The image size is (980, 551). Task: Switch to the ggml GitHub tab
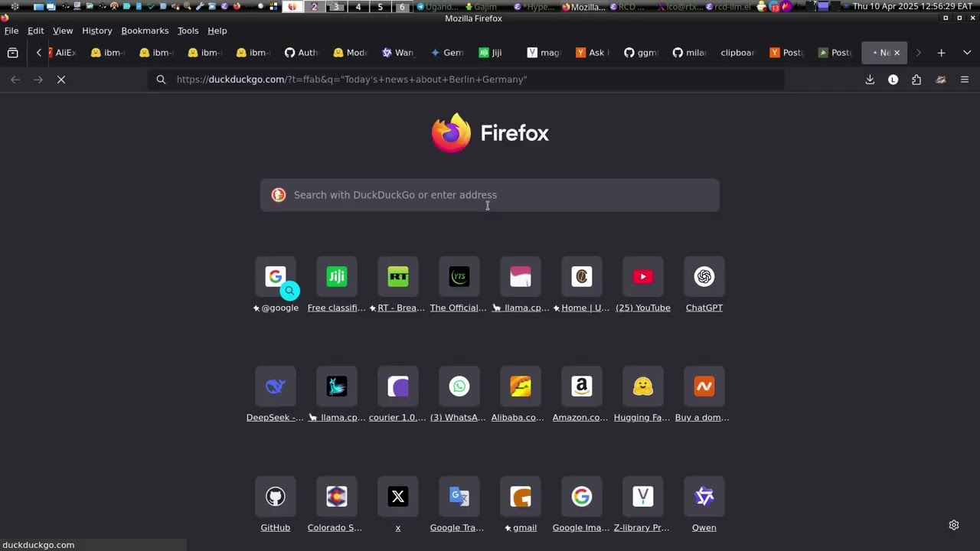(x=640, y=53)
